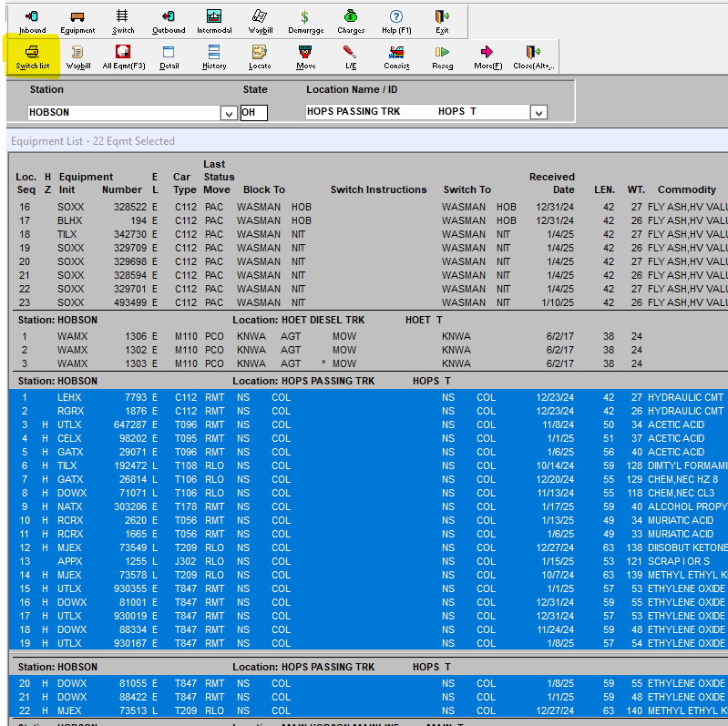Select row RCRX 2620
Screen dimensions: 728x726
pos(368,520)
